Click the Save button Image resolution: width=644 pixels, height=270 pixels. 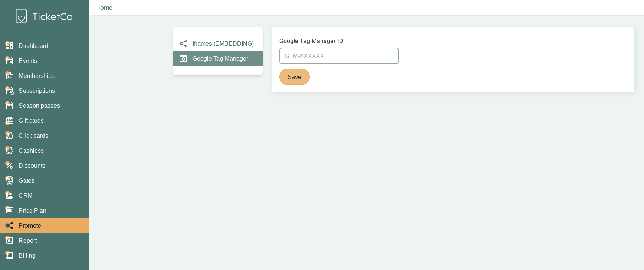point(294,77)
